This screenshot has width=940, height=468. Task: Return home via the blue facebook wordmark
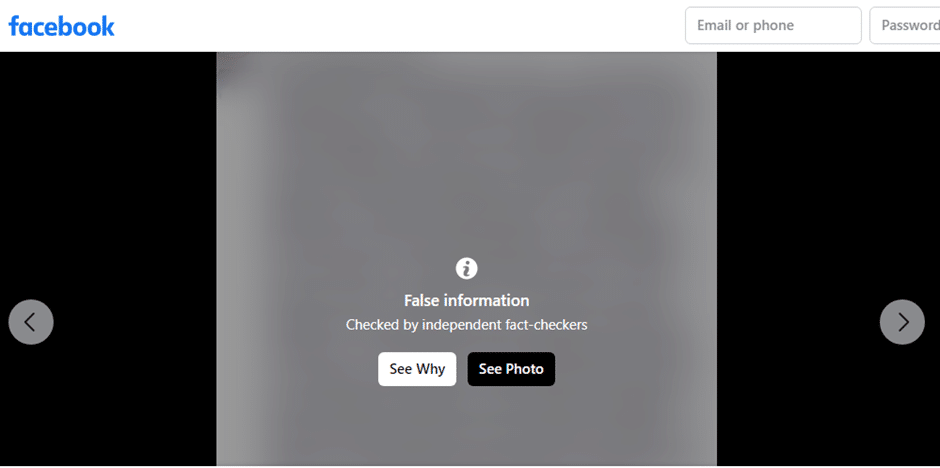point(61,26)
